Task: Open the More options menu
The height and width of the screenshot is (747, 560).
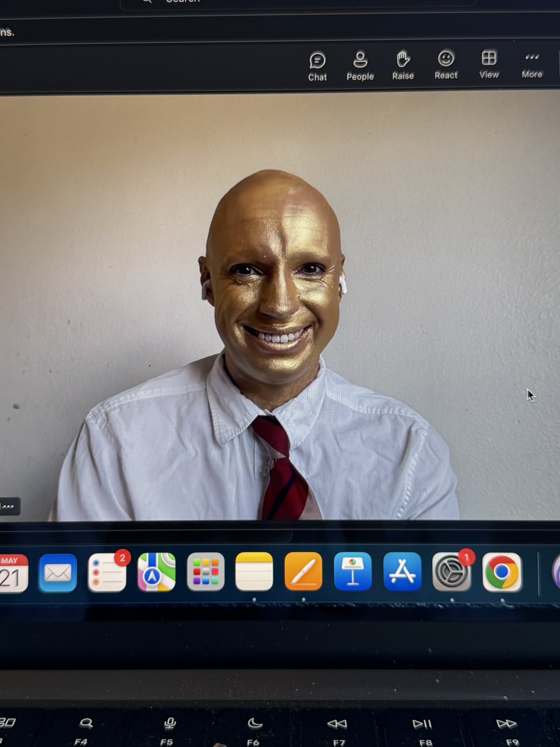Action: pyautogui.click(x=532, y=65)
